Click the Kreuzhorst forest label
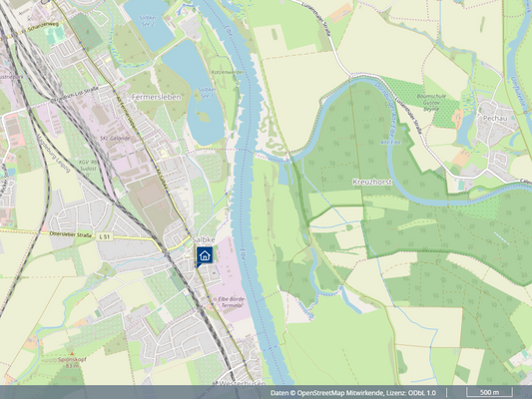The height and width of the screenshot is (399, 532). point(372,182)
